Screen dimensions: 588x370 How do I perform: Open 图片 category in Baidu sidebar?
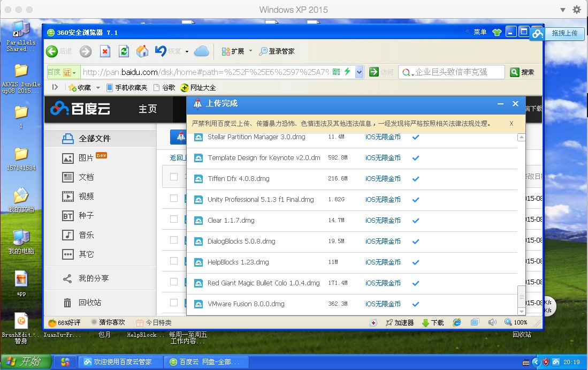(86, 158)
